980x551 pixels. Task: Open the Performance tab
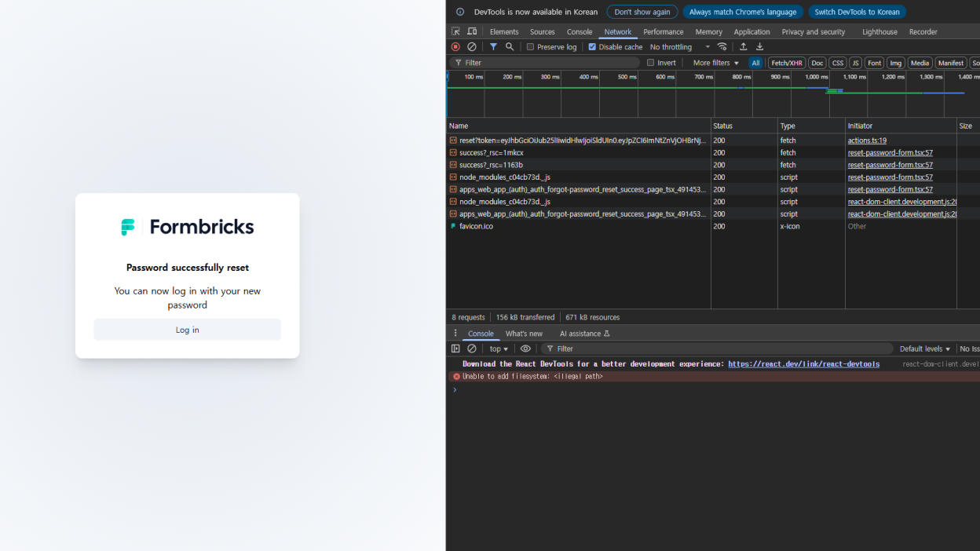[x=664, y=31]
